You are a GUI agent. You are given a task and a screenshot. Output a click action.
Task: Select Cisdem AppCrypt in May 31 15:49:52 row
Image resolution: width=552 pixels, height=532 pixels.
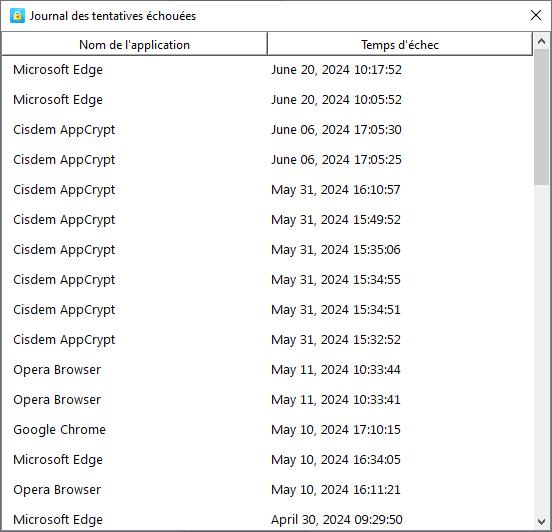(64, 220)
